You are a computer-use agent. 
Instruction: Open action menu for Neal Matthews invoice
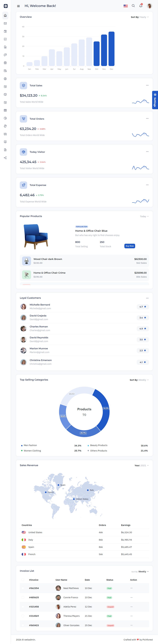pyautogui.click(x=131, y=588)
